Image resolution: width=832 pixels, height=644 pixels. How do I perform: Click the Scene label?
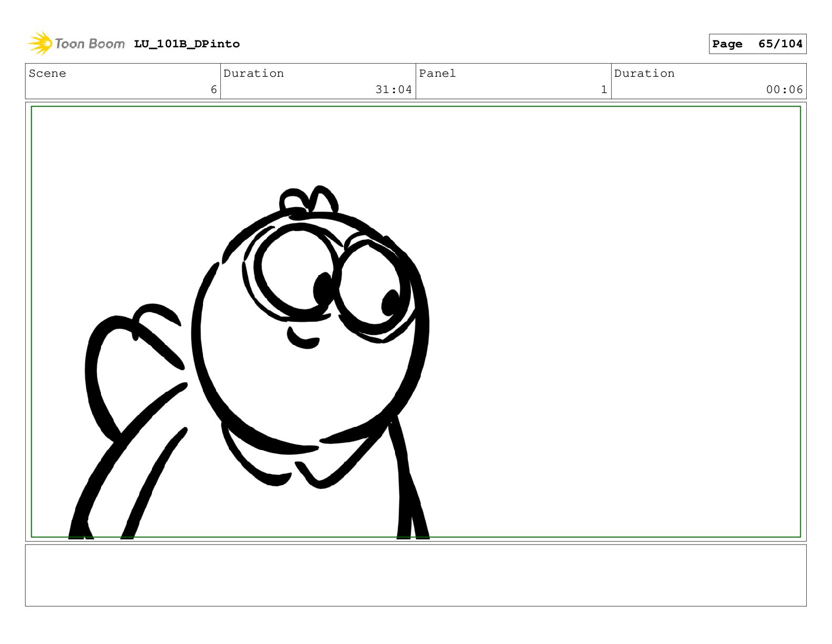coord(47,74)
